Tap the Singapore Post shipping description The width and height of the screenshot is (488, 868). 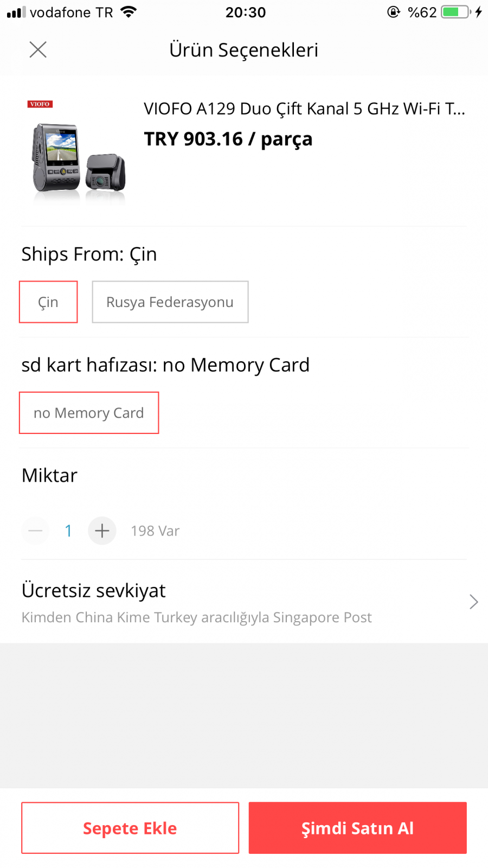(x=196, y=617)
